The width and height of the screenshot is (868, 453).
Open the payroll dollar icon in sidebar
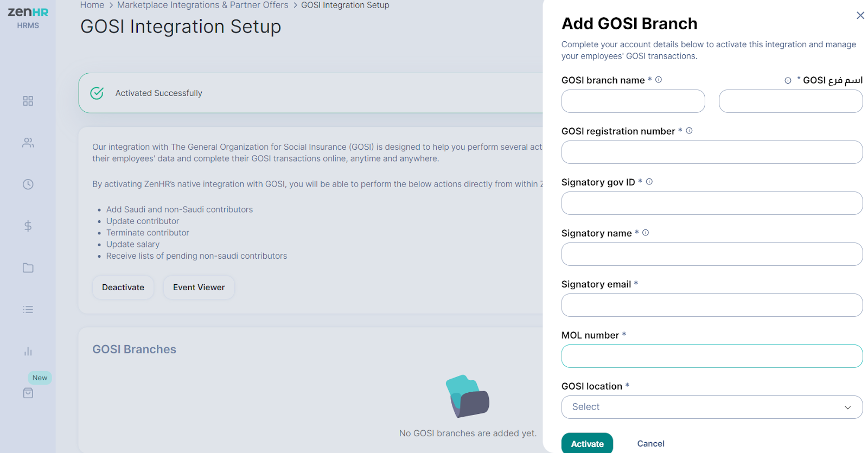[x=28, y=226]
